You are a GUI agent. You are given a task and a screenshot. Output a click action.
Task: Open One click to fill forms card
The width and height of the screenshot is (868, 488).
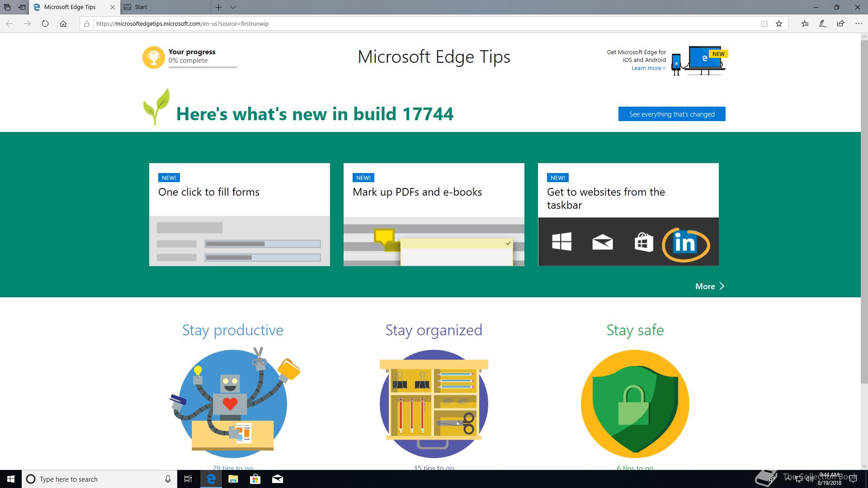(240, 215)
